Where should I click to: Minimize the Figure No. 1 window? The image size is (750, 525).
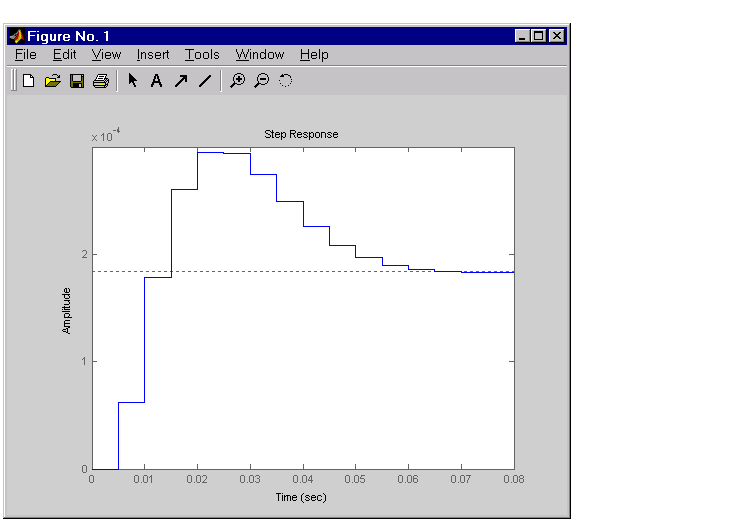pyautogui.click(x=522, y=36)
